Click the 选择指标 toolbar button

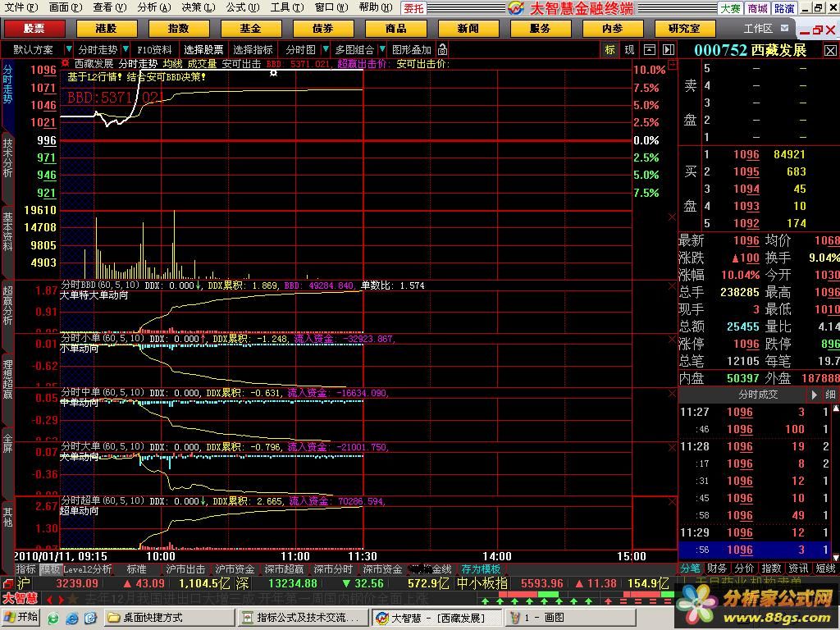click(253, 50)
